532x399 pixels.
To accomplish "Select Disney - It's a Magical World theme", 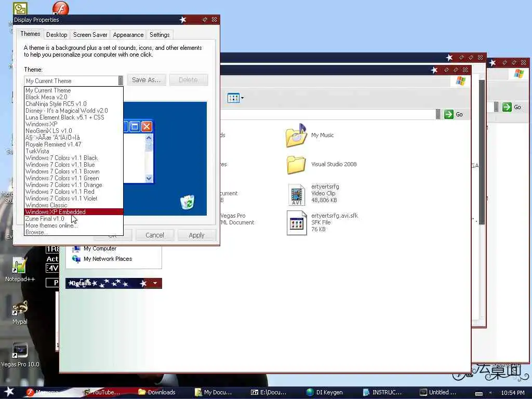I will 74,111.
